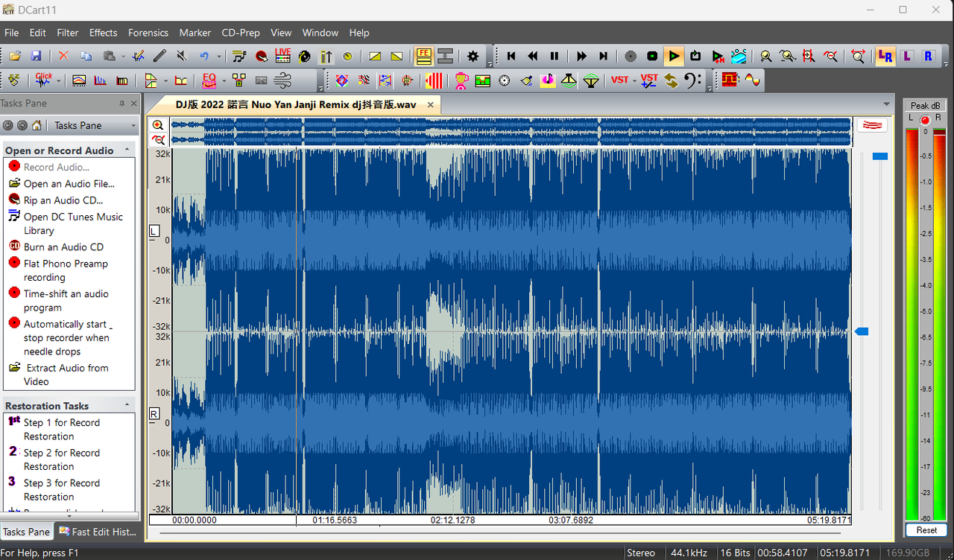Toggle right channel only R button

tap(927, 56)
